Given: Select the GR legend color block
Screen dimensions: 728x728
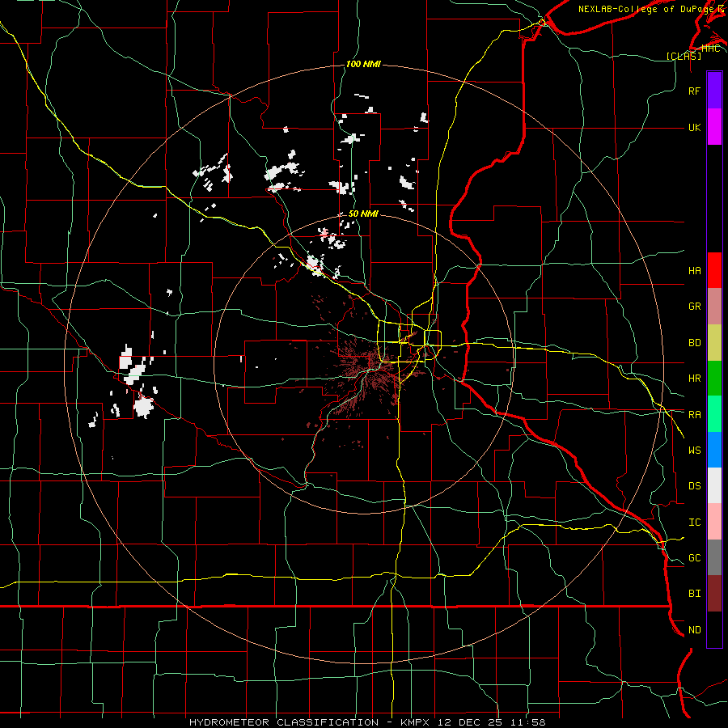Looking at the screenshot, I should pos(714,306).
